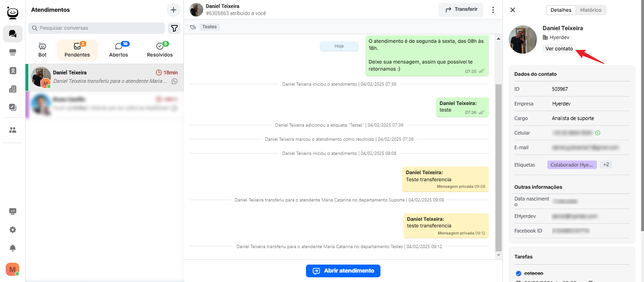
Task: Open the notifications bell in the sidebar
Action: [x=13, y=248]
